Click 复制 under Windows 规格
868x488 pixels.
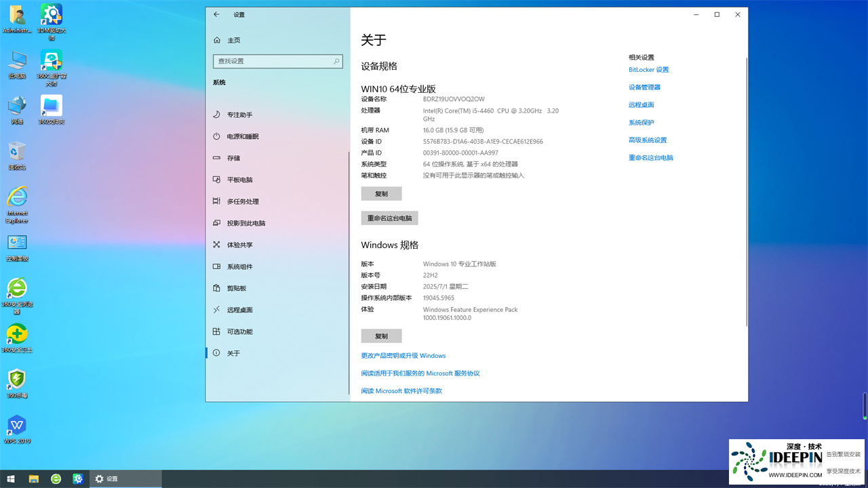[381, 335]
